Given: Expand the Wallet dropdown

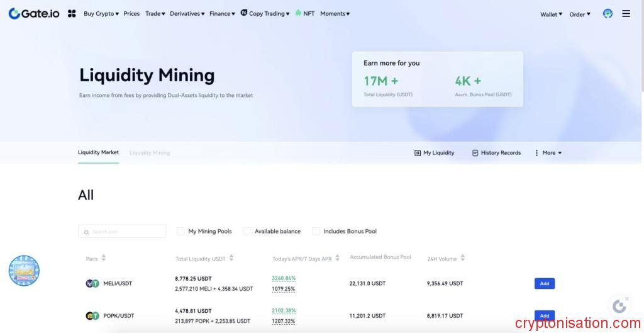Looking at the screenshot, I should coord(551,14).
